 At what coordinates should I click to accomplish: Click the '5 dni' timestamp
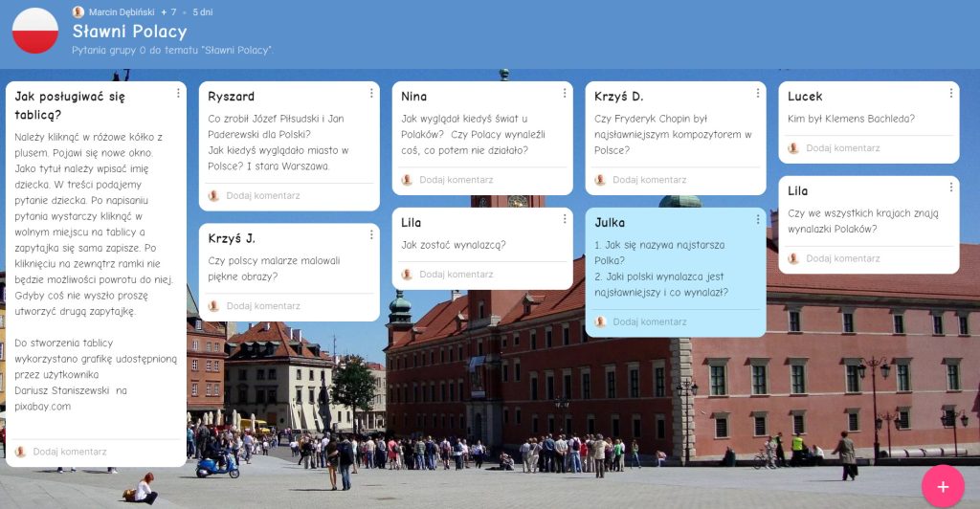(203, 11)
